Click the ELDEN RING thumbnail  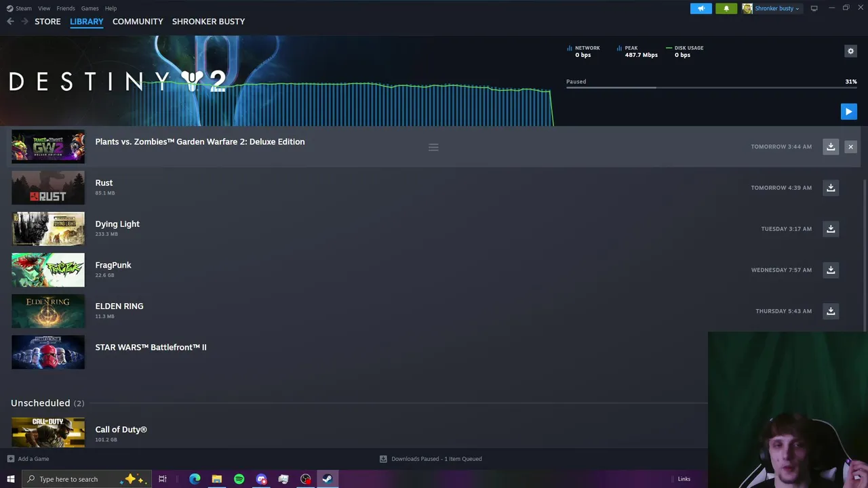48,311
